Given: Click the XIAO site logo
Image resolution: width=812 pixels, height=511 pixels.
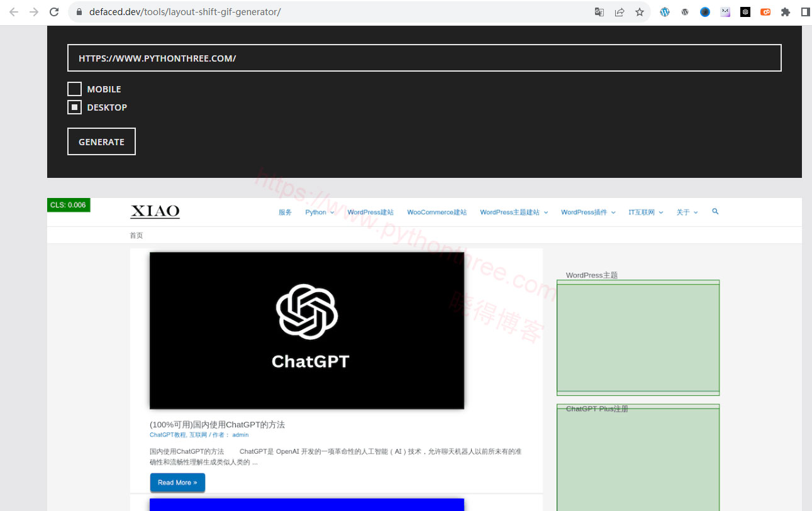Looking at the screenshot, I should (155, 212).
